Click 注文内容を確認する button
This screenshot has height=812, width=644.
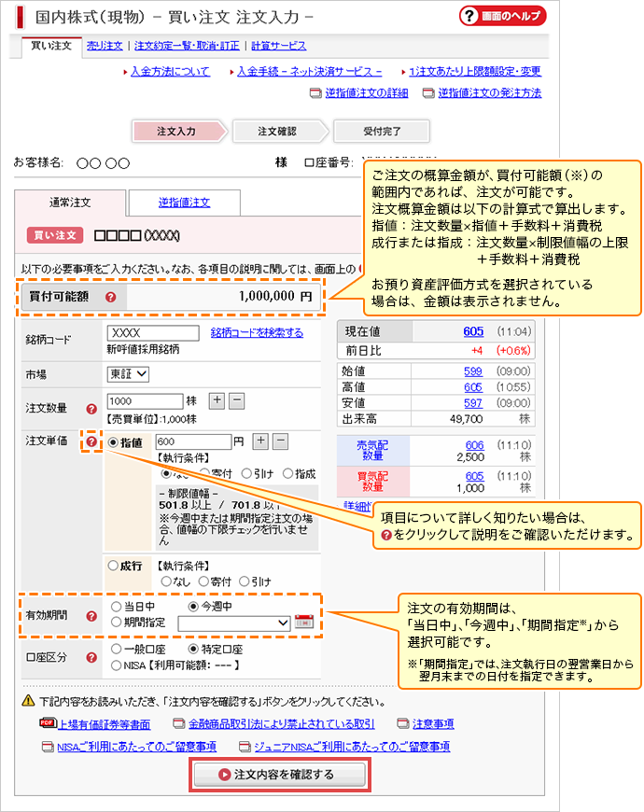tap(280, 775)
